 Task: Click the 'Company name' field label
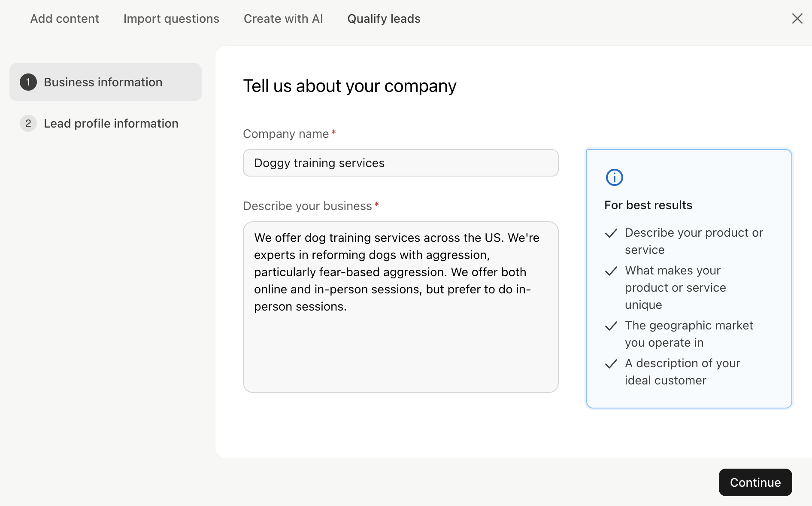tap(286, 134)
